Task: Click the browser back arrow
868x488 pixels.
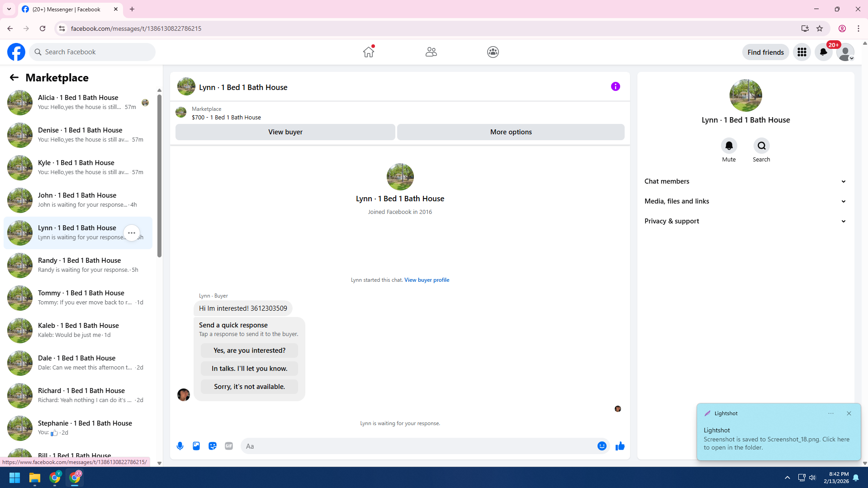Action: tap(9, 28)
